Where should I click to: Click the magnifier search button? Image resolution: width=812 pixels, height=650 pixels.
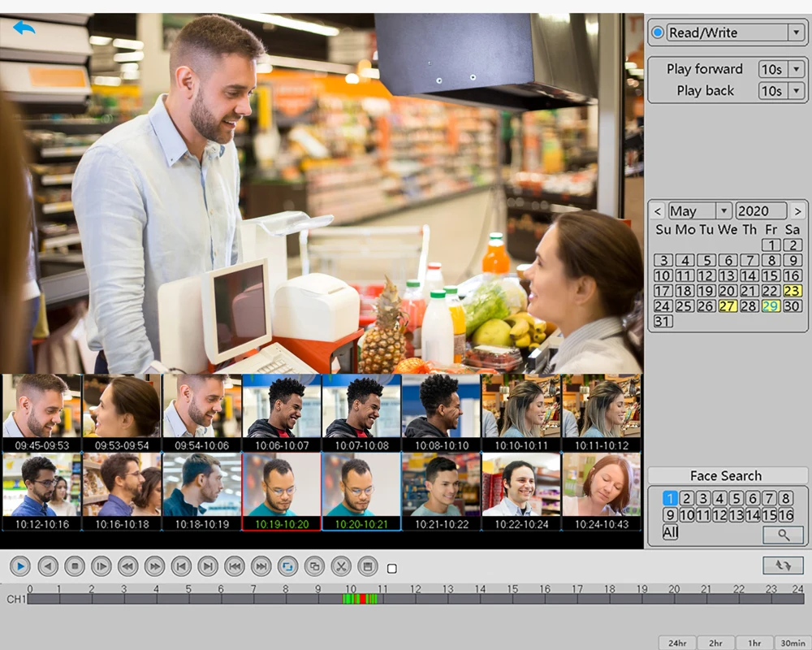pyautogui.click(x=783, y=535)
